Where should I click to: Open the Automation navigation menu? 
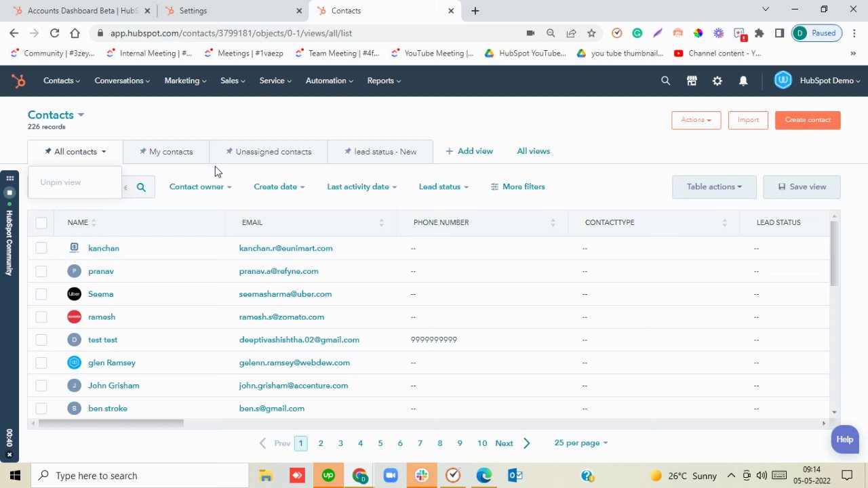coord(330,81)
